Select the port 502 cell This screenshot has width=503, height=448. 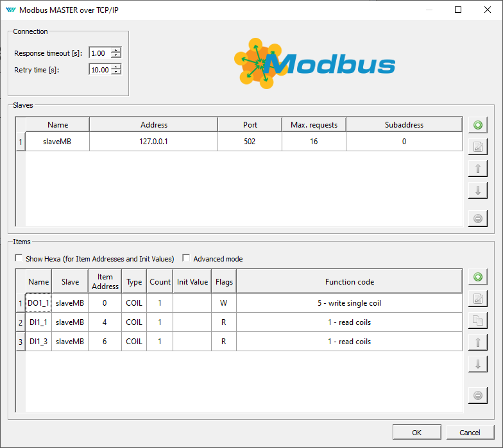tap(250, 141)
